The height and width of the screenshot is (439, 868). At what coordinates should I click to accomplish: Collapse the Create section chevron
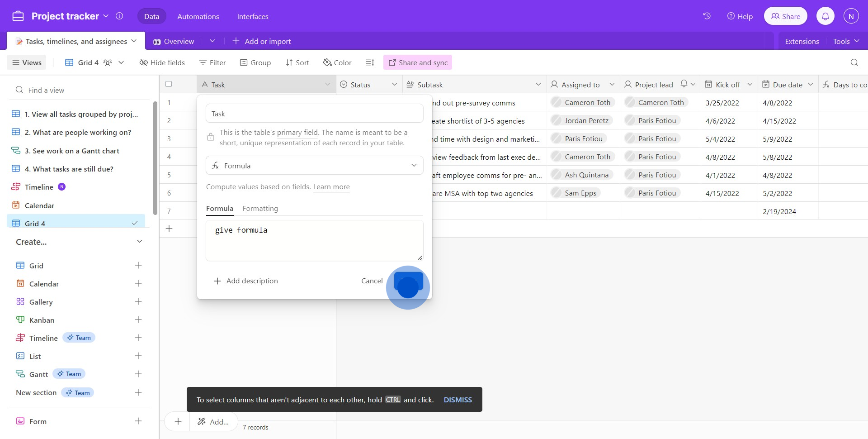click(140, 242)
